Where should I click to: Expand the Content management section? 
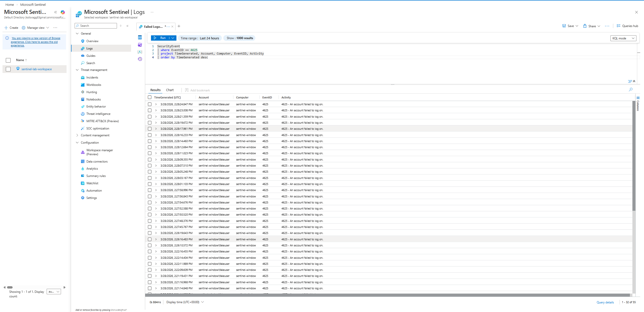click(x=77, y=135)
